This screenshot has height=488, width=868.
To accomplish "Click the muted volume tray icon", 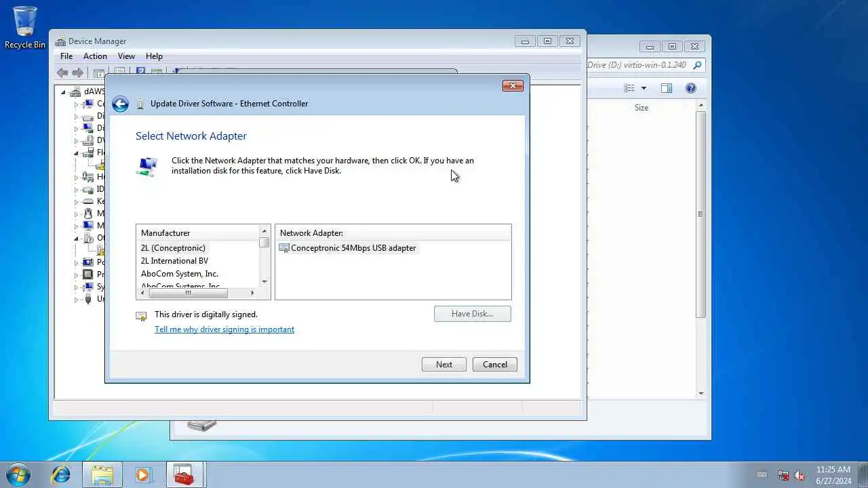I will click(800, 475).
